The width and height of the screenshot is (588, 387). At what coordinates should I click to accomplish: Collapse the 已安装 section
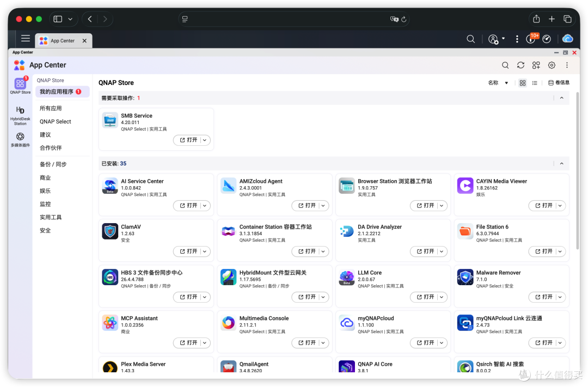tap(562, 163)
